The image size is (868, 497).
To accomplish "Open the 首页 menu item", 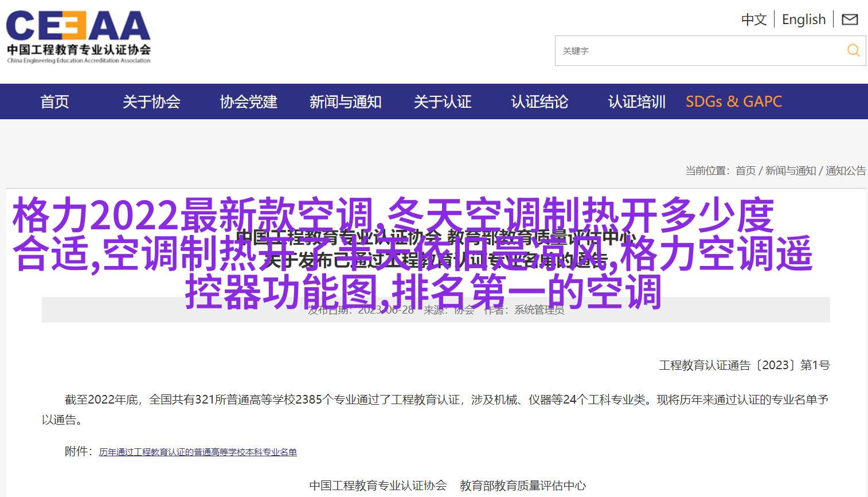I will (x=54, y=102).
